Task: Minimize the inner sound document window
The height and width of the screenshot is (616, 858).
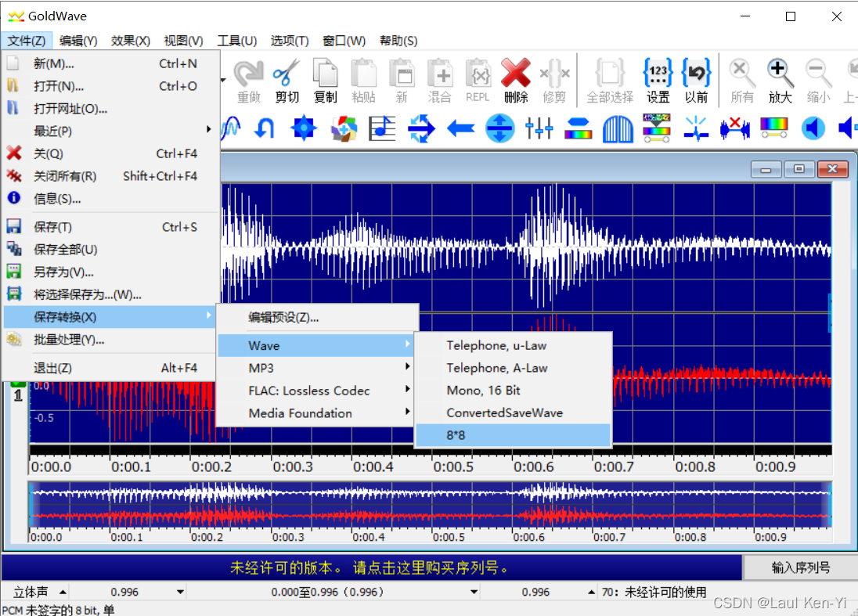Action: [766, 169]
